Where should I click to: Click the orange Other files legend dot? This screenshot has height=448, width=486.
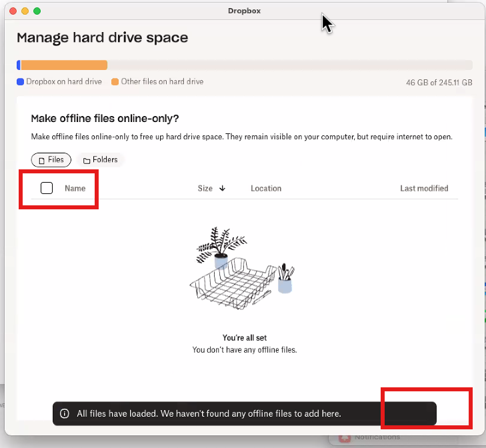click(115, 82)
